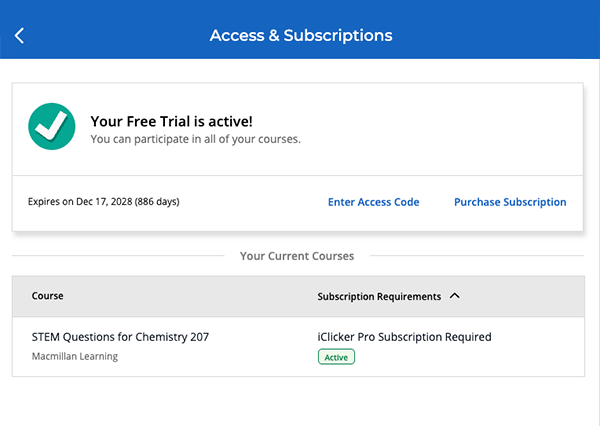Click the green checkmark trial icon
The image size is (600, 439).
tap(52, 126)
